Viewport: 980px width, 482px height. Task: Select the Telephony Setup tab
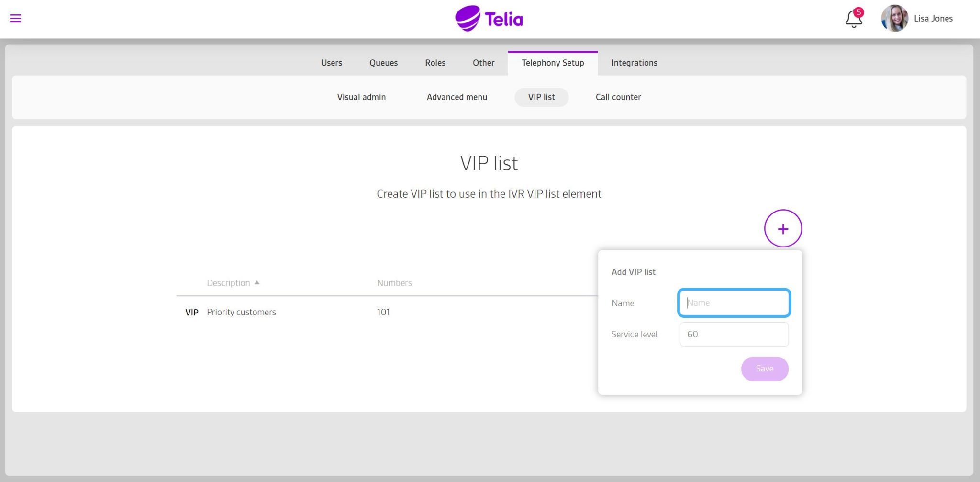point(553,63)
